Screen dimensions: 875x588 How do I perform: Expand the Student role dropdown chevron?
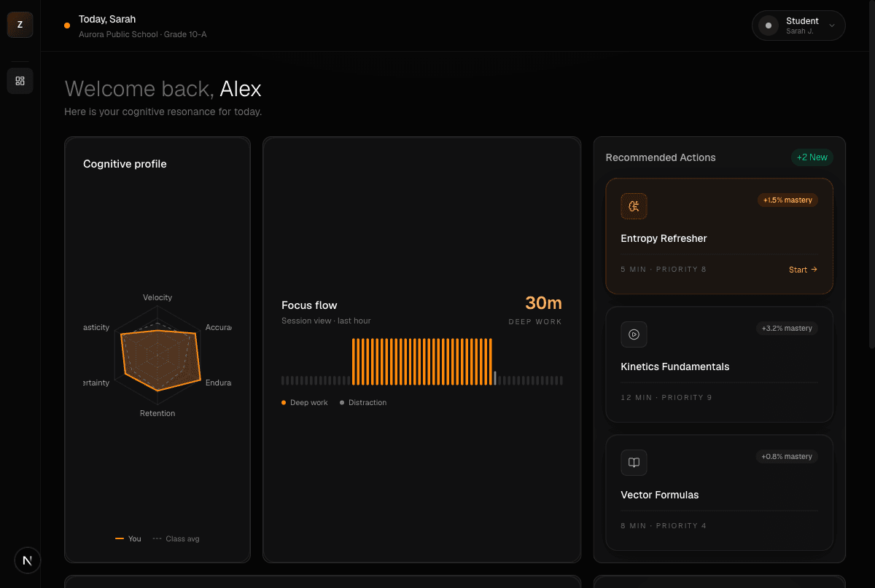coord(831,26)
